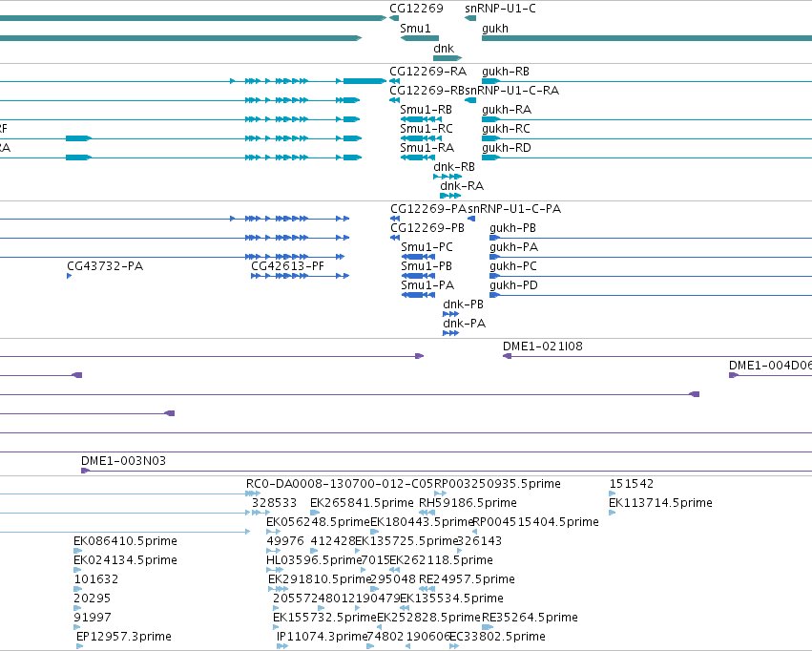Click protein CG43732-PA label
This screenshot has height=651, width=812.
(105, 266)
